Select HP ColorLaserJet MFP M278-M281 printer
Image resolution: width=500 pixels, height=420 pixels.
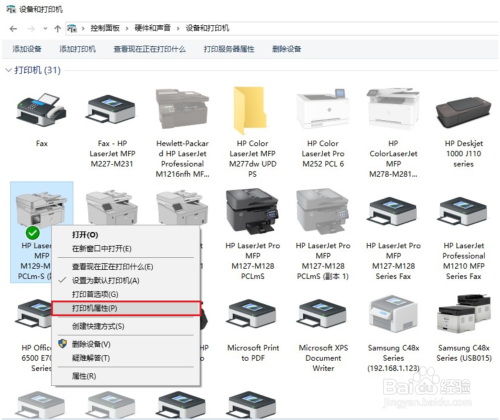393,109
